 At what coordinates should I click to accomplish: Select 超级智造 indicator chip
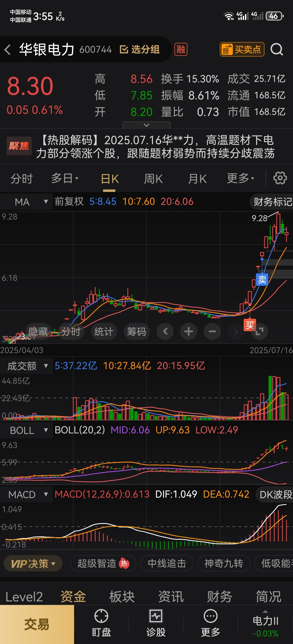coord(103,563)
